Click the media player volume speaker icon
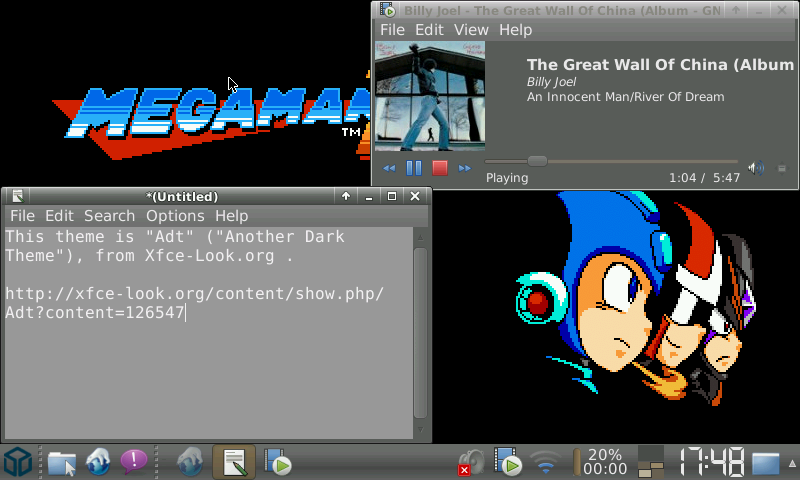Viewport: 800px width, 480px height. [x=756, y=168]
